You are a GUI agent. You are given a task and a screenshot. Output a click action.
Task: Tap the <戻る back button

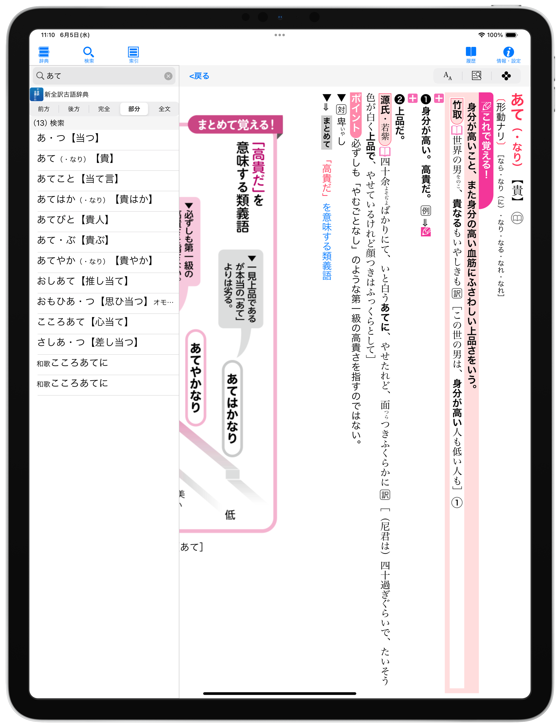point(199,76)
